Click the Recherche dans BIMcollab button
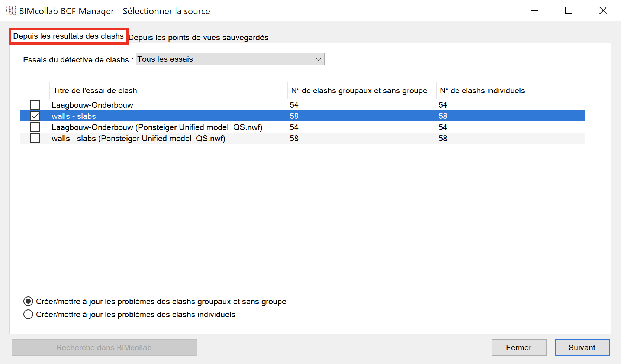The height and width of the screenshot is (364, 621). click(104, 348)
